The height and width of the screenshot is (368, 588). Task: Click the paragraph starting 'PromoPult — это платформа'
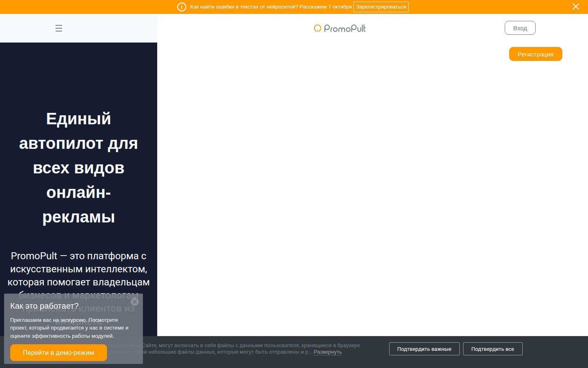[x=78, y=289]
